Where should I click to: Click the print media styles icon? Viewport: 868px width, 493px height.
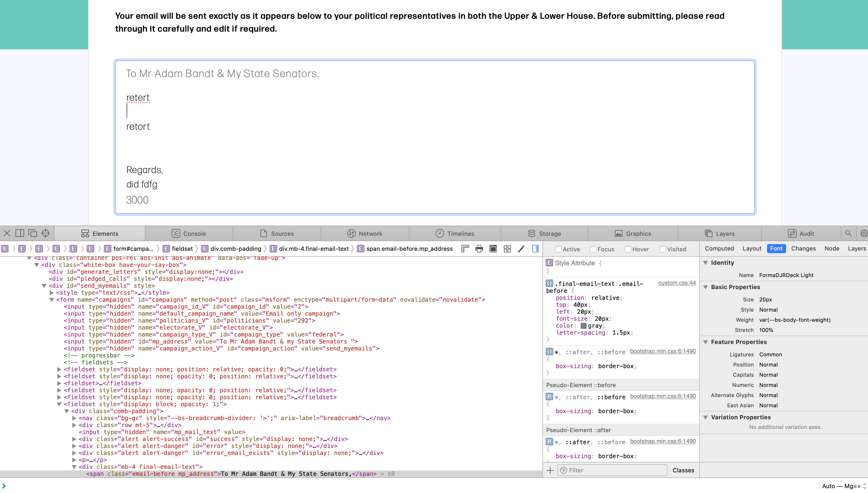pos(479,249)
